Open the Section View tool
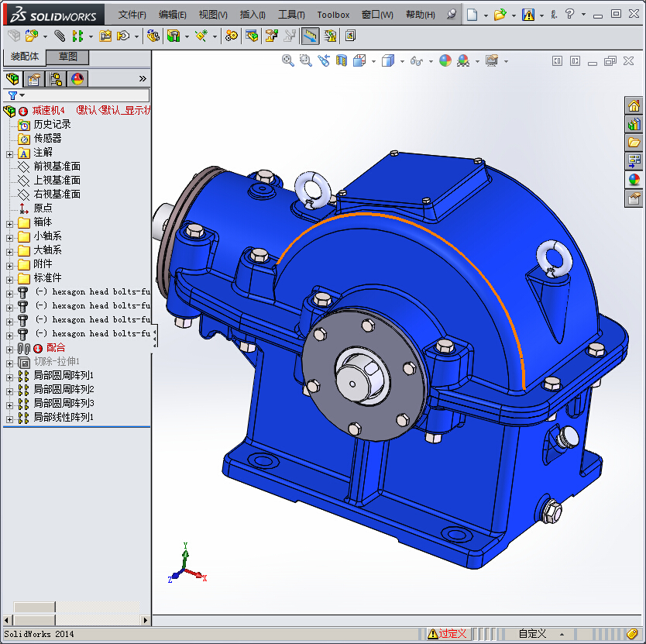The image size is (646, 644). (342, 61)
